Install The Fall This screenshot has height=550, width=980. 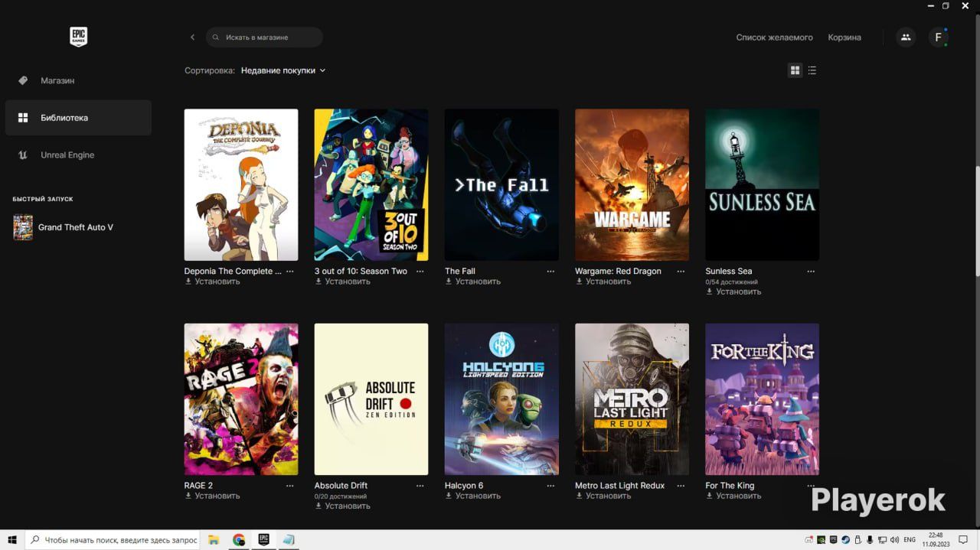pos(472,282)
